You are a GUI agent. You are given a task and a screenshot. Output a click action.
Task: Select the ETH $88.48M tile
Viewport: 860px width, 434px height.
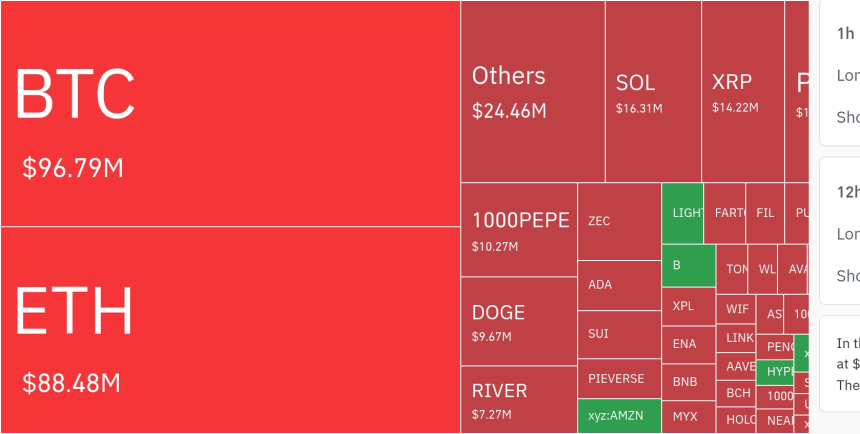[230, 330]
